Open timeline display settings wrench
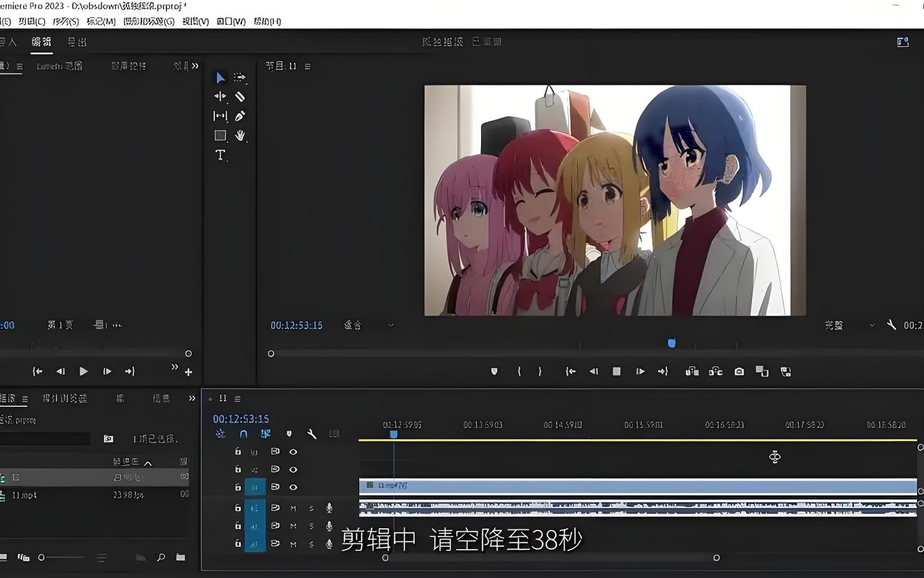 pyautogui.click(x=311, y=433)
